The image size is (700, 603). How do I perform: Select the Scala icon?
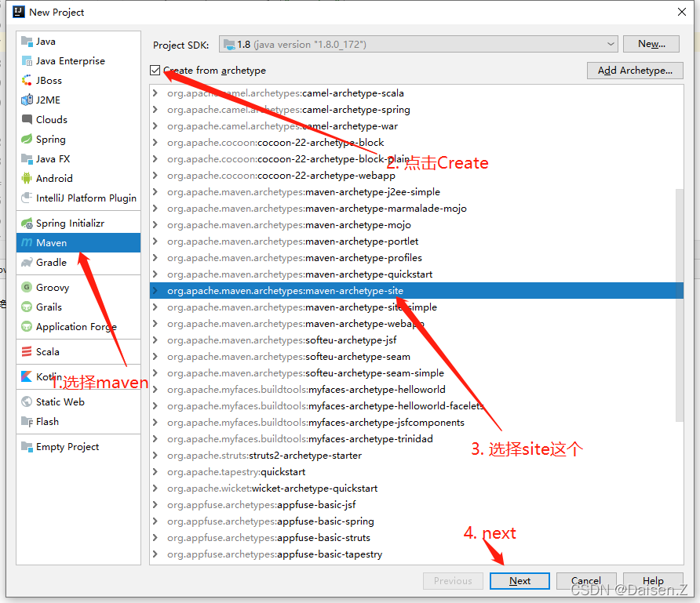(27, 351)
